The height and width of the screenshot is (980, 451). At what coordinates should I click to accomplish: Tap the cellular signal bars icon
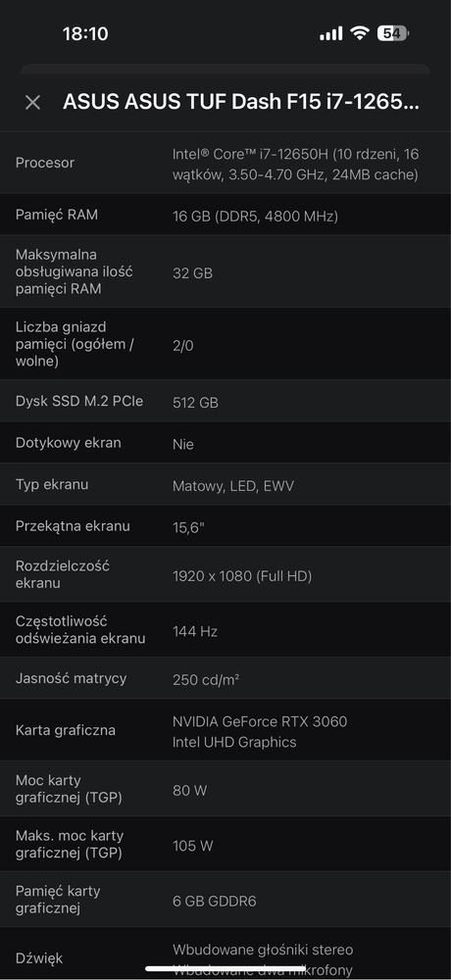[x=331, y=33]
